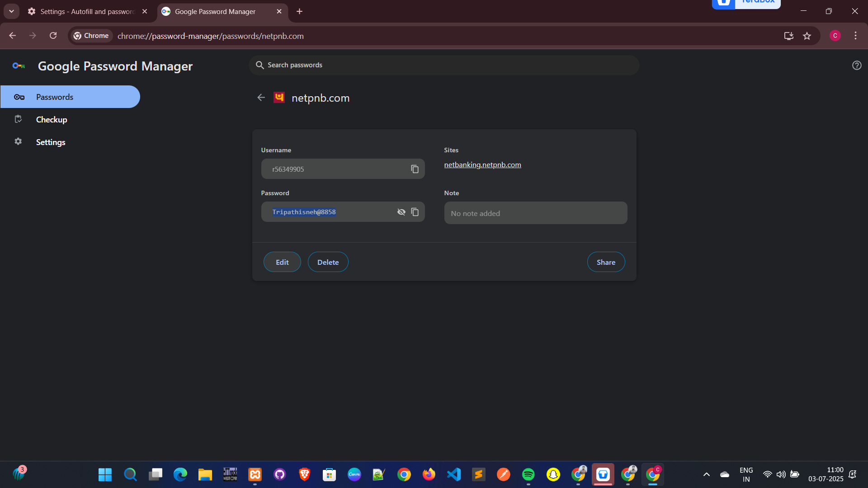Open the Windows Start menu
Image resolution: width=868 pixels, height=488 pixels.
[105, 474]
